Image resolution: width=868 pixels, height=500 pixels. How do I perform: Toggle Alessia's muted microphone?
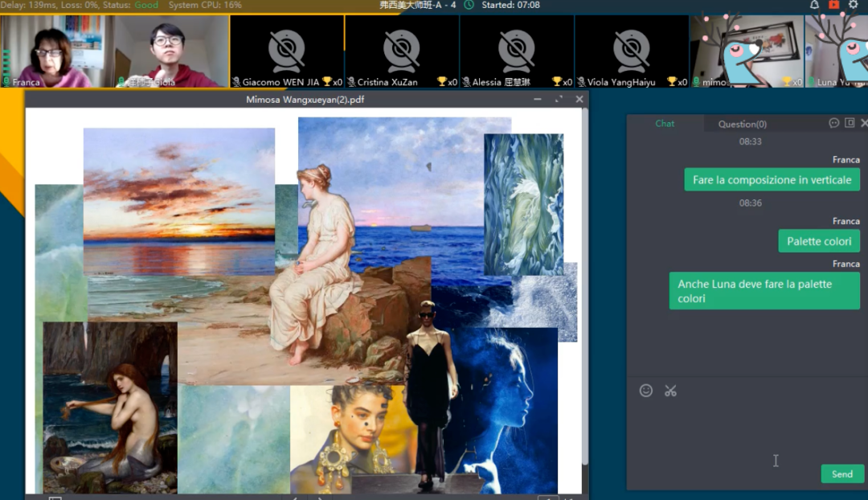point(466,82)
